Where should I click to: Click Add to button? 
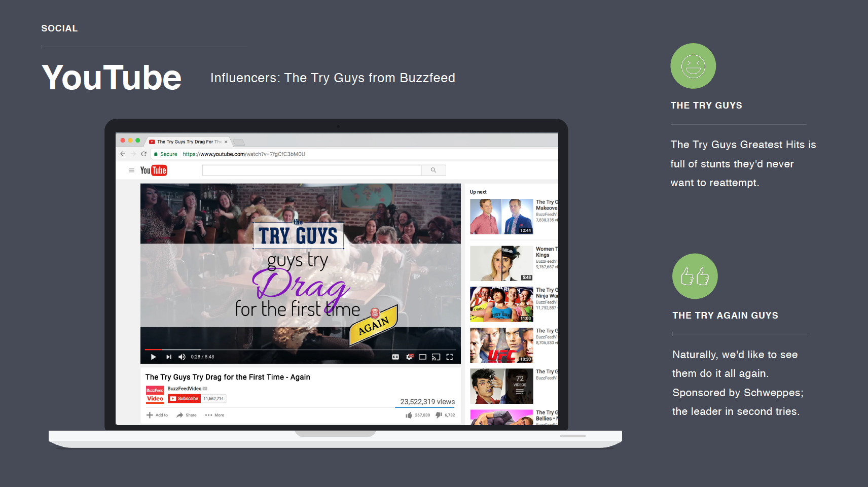point(157,415)
